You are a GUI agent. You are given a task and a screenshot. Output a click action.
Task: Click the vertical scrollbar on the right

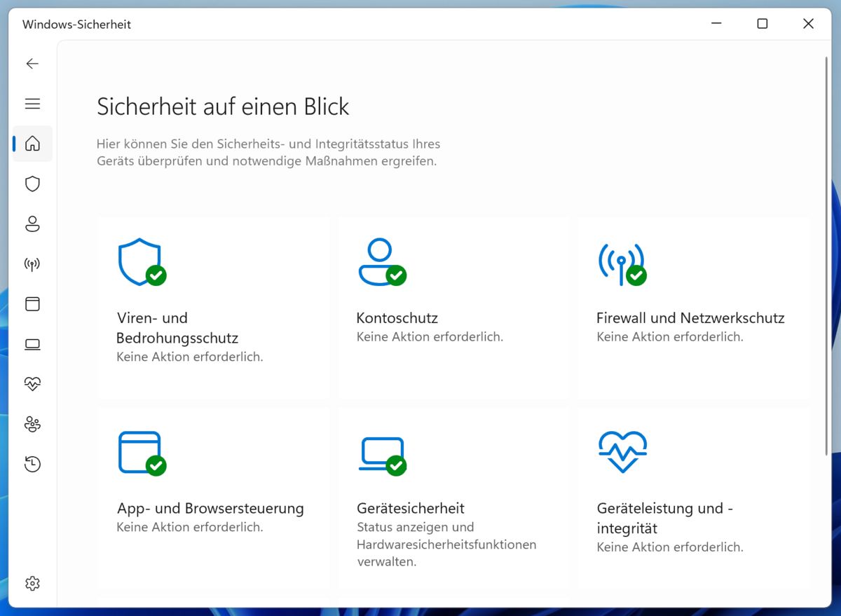[826, 255]
